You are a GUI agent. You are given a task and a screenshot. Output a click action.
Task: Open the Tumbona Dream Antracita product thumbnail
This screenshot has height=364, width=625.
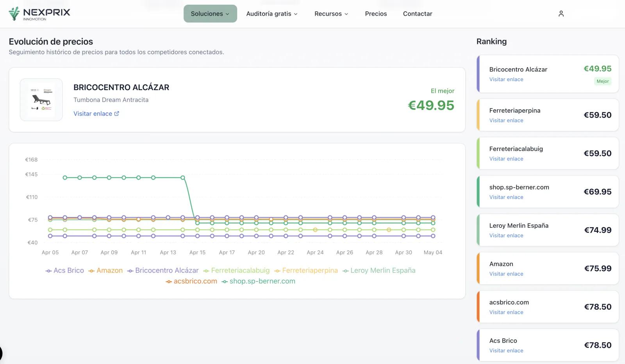pyautogui.click(x=41, y=99)
